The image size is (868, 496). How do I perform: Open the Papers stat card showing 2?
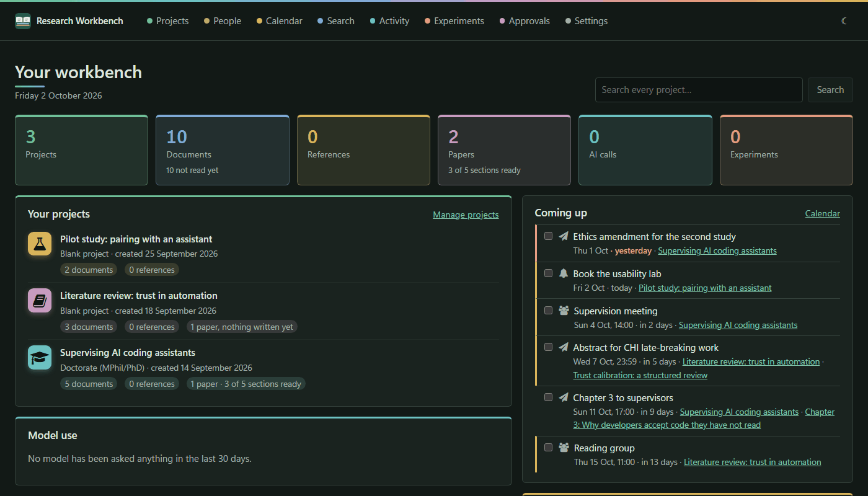pos(504,150)
